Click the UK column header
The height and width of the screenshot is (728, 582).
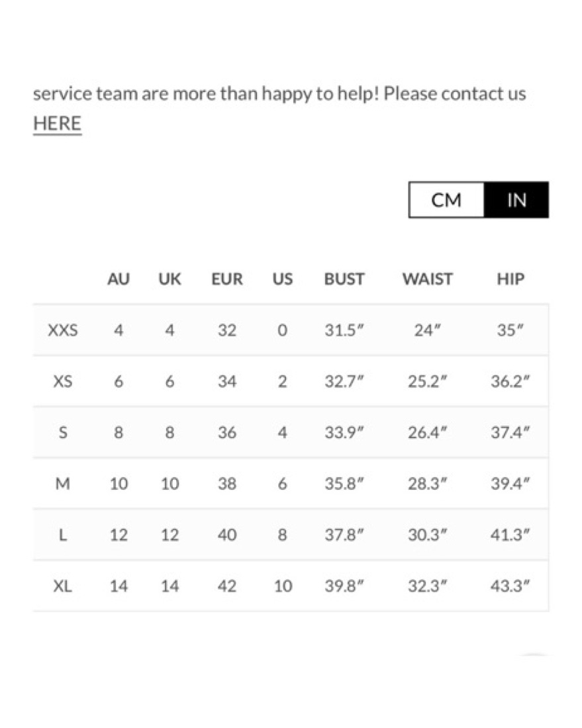pos(170,279)
